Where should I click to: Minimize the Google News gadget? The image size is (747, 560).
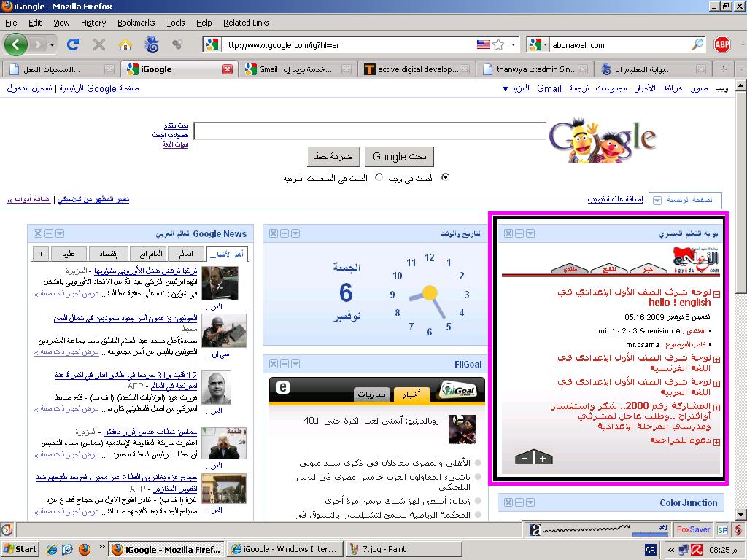(x=49, y=233)
